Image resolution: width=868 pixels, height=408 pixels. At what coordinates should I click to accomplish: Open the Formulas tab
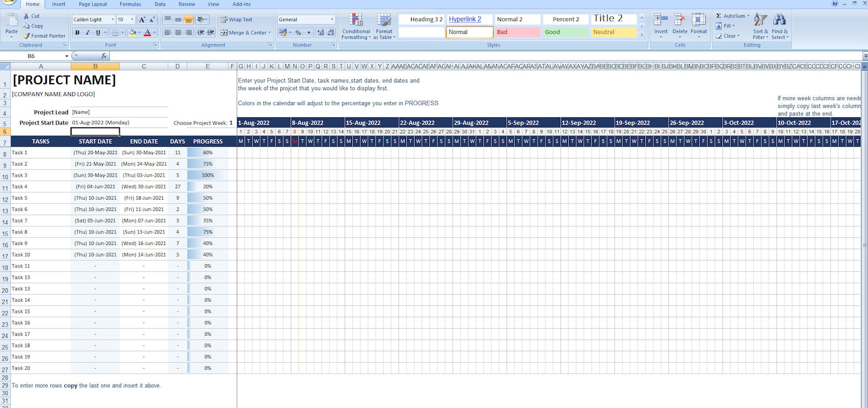[130, 4]
